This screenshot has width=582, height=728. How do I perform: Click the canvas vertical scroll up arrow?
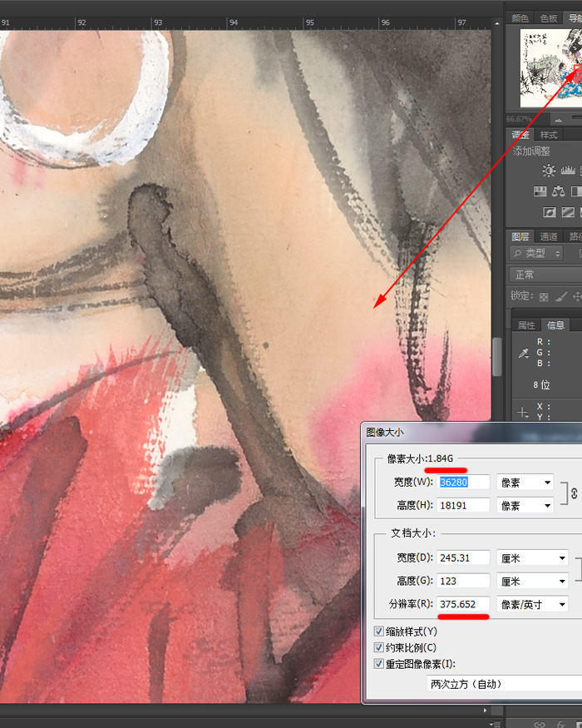[x=497, y=22]
